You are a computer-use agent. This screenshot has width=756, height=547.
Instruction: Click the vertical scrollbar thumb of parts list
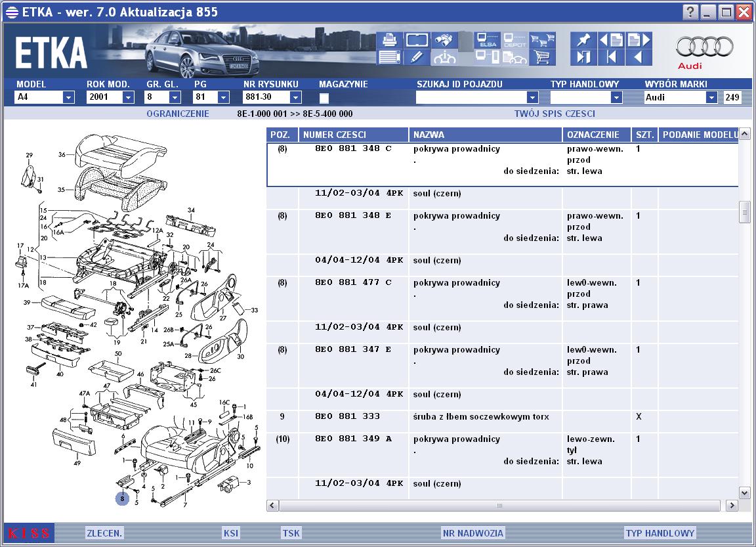click(744, 212)
